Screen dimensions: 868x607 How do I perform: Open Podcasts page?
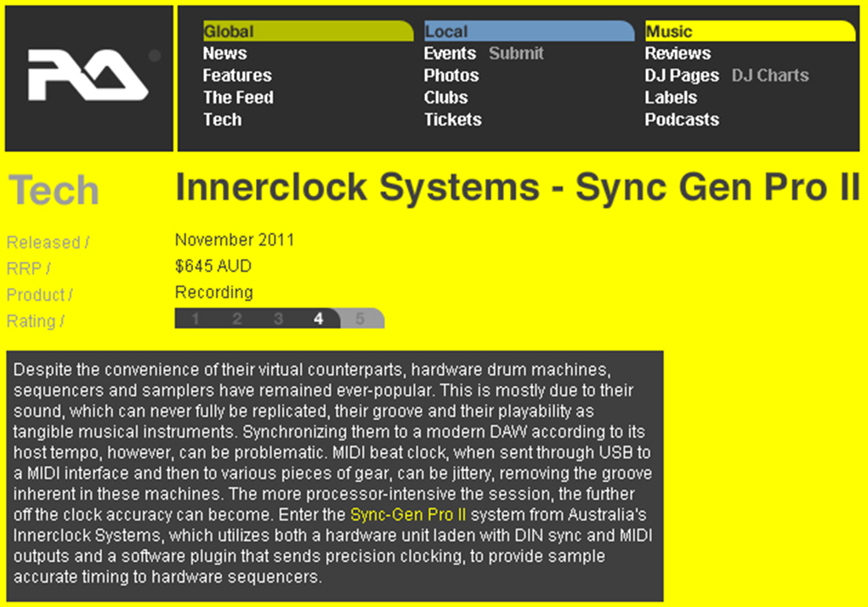(x=682, y=120)
